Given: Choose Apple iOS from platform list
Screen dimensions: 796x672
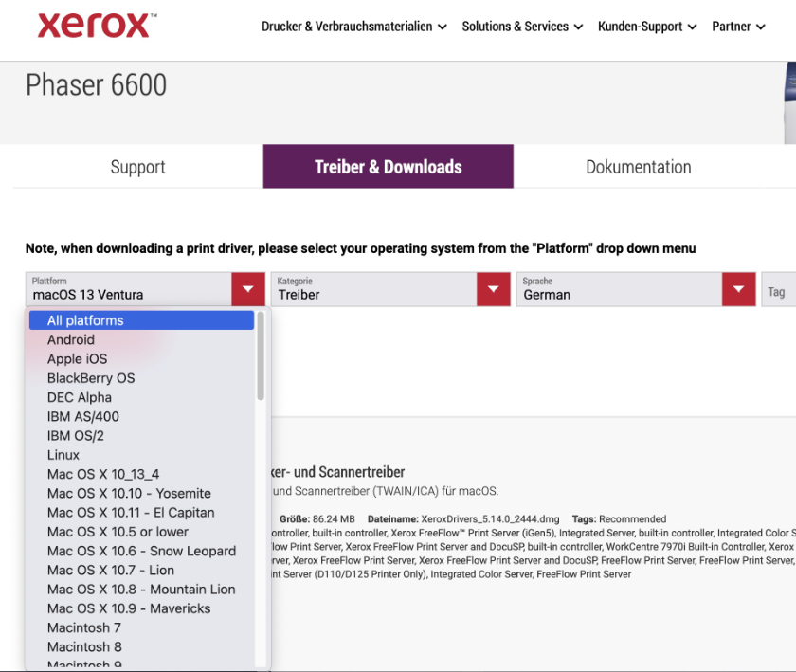Looking at the screenshot, I should [x=141, y=359].
